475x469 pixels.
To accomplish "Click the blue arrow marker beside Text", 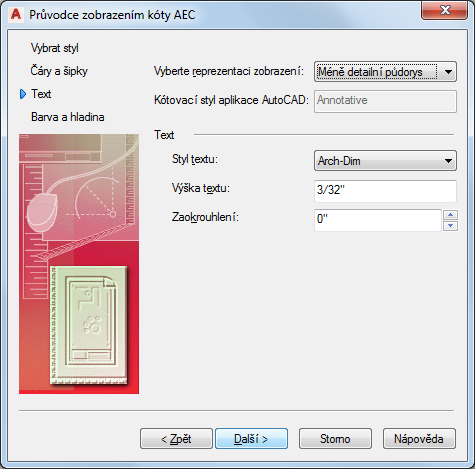I will click(23, 94).
